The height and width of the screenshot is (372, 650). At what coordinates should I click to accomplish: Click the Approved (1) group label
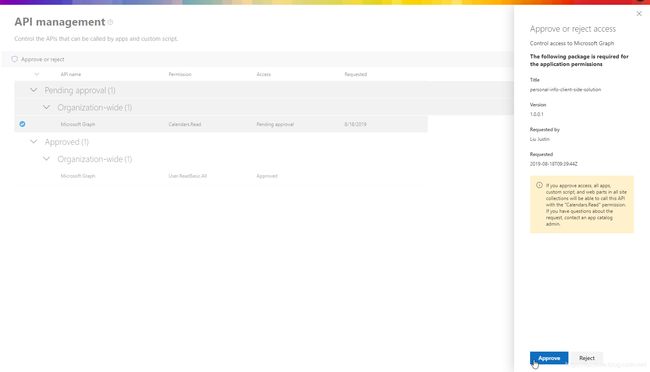(x=67, y=142)
